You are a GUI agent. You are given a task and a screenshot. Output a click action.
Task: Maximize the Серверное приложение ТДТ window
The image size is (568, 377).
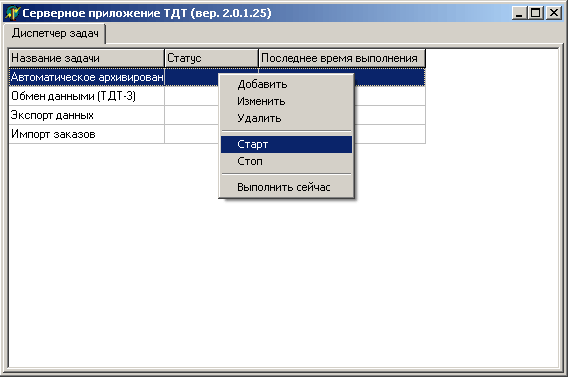[536, 13]
